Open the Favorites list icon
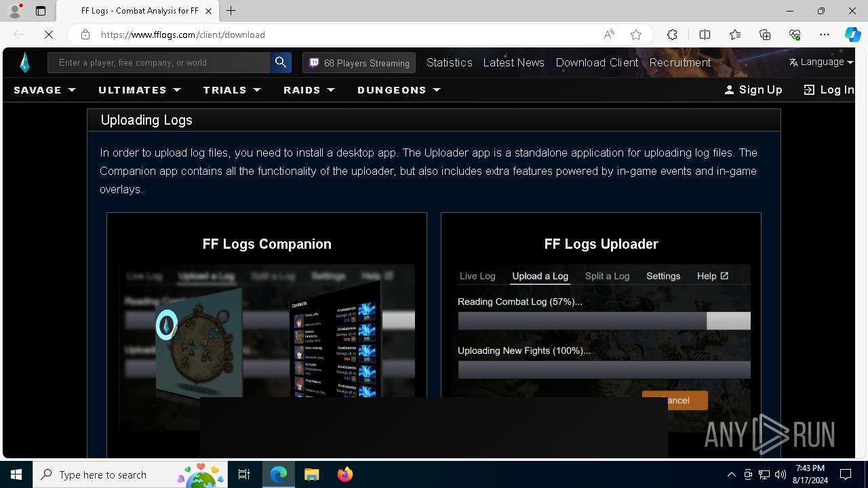868x488 pixels. pyautogui.click(x=735, y=35)
